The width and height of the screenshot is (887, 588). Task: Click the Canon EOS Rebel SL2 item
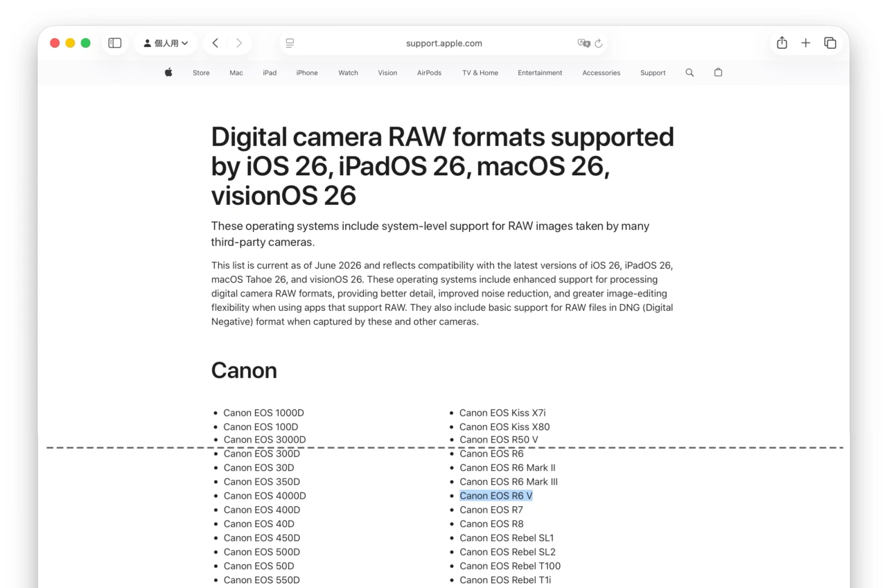click(507, 552)
